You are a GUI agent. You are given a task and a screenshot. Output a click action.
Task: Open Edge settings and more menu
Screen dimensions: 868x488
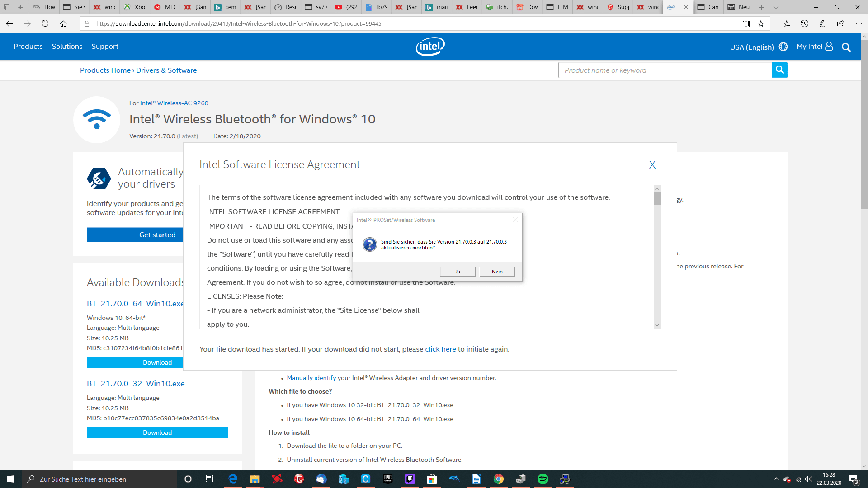click(x=859, y=23)
